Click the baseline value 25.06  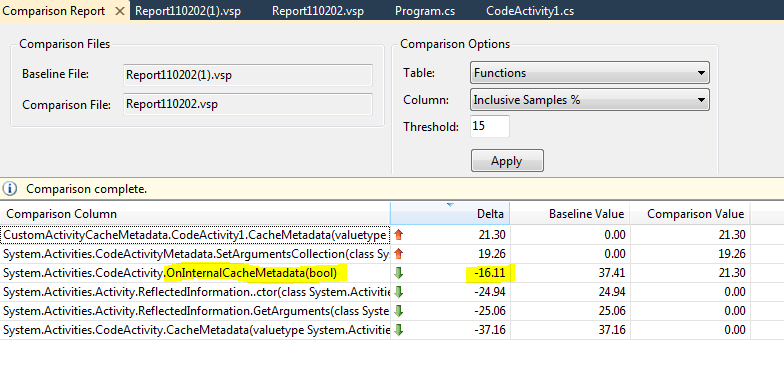[612, 311]
